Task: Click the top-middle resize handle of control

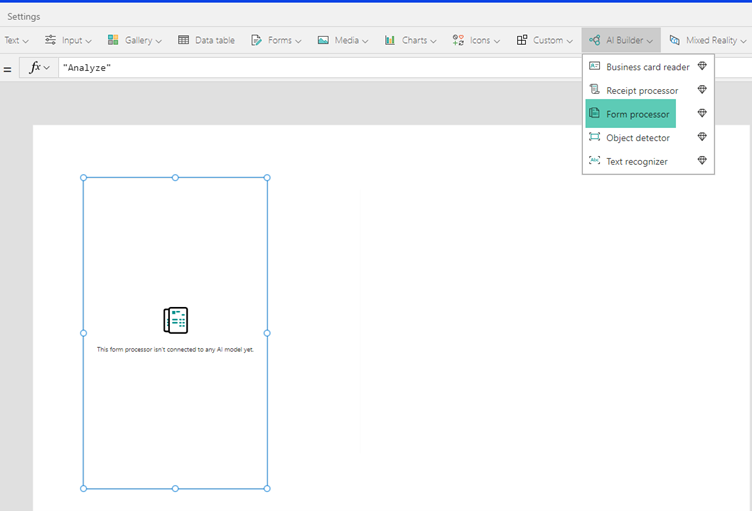Action: click(x=175, y=178)
